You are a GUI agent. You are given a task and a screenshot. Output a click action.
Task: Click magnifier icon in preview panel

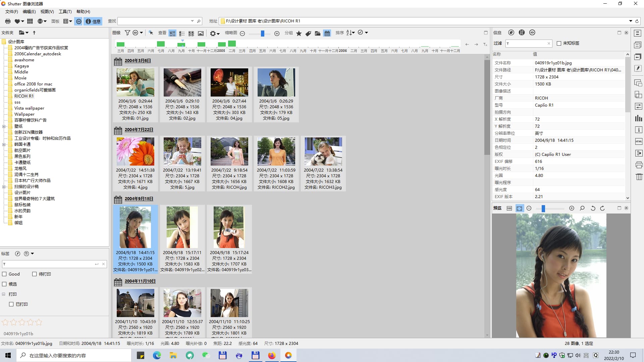coord(582,208)
